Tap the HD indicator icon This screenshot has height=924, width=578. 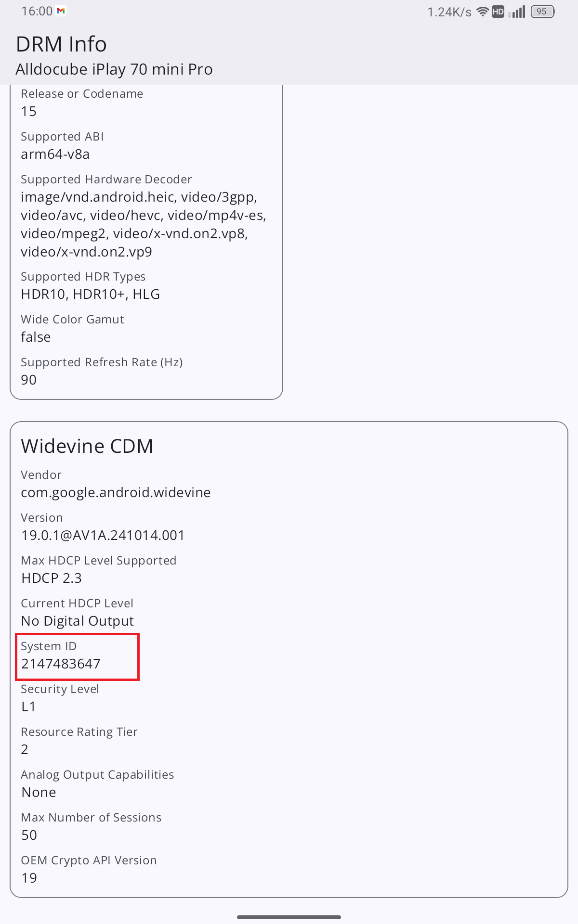click(498, 12)
